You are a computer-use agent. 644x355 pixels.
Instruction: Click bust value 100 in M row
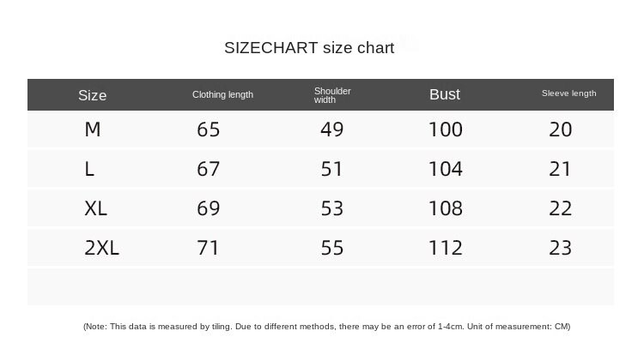pos(445,129)
